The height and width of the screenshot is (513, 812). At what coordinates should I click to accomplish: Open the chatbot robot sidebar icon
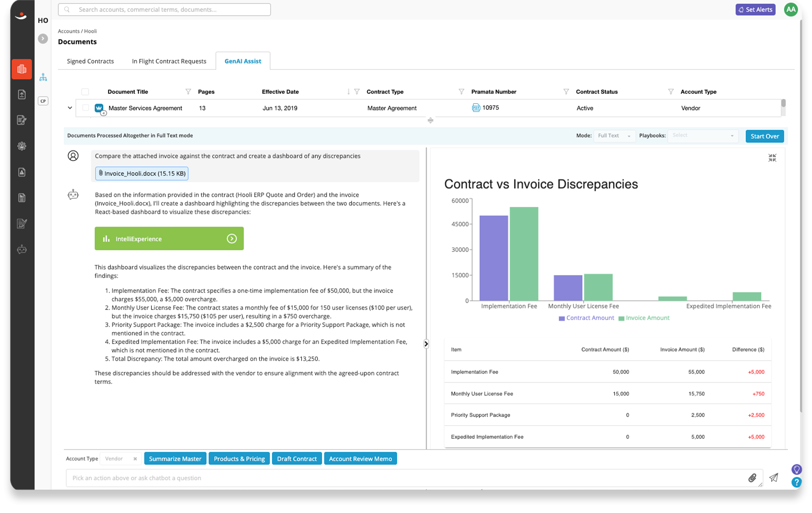22,249
